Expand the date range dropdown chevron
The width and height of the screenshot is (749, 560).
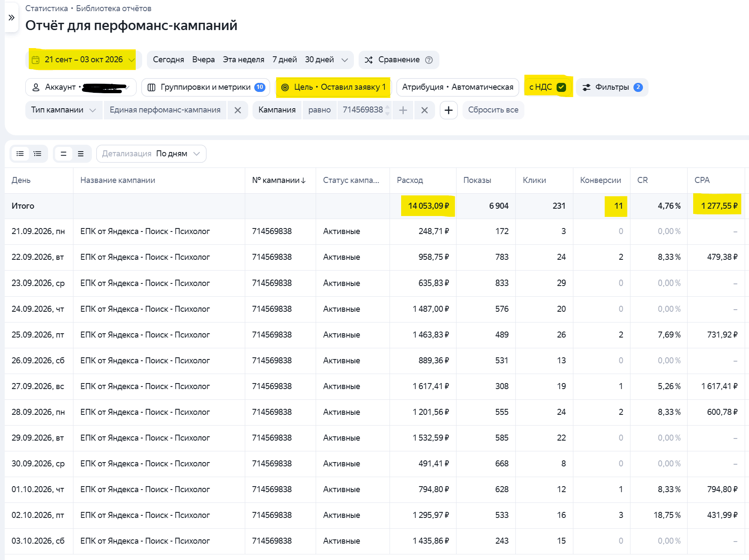[131, 60]
